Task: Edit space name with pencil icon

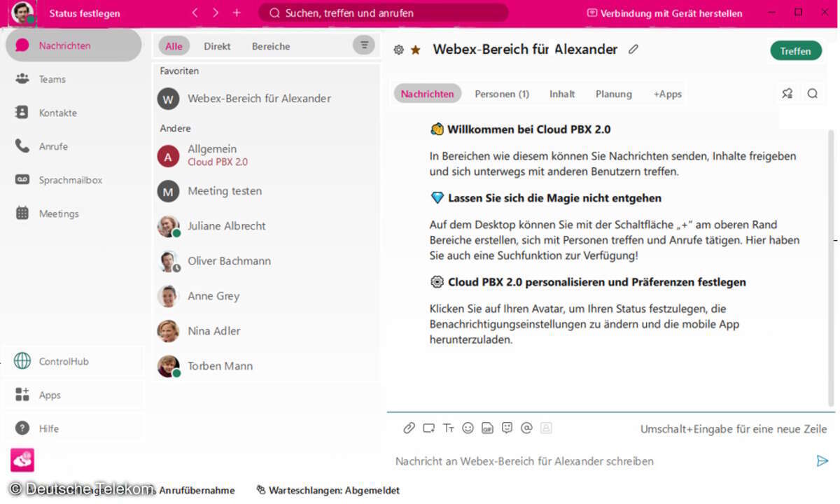Action: click(x=633, y=49)
